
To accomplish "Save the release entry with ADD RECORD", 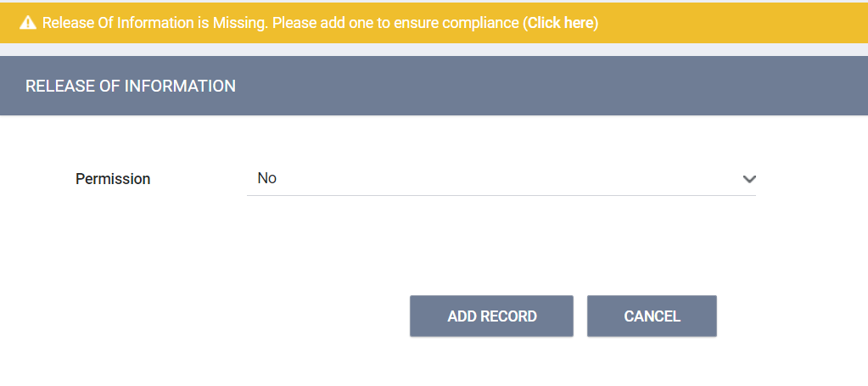I will [x=491, y=316].
